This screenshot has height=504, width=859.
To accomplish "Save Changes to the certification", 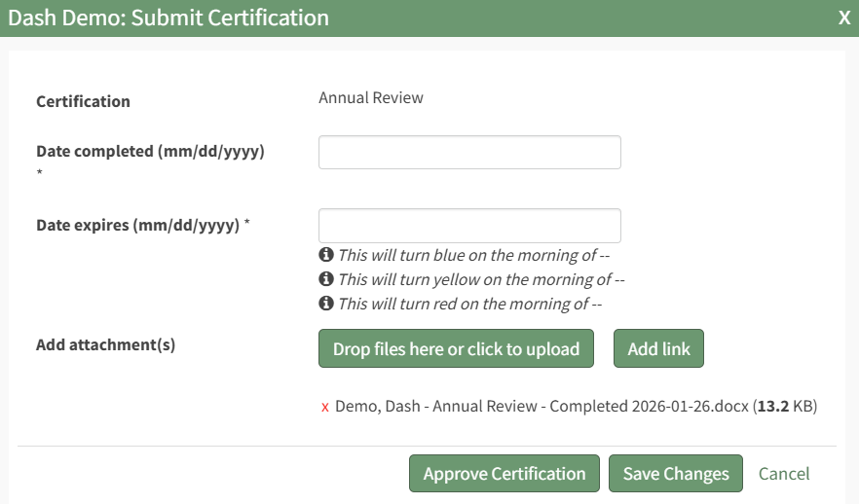I will (676, 474).
